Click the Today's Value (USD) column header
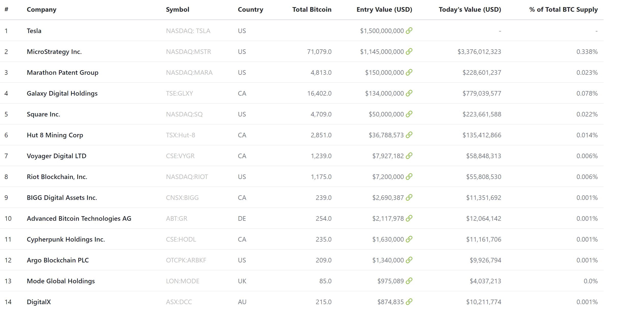644x310 pixels. point(470,10)
